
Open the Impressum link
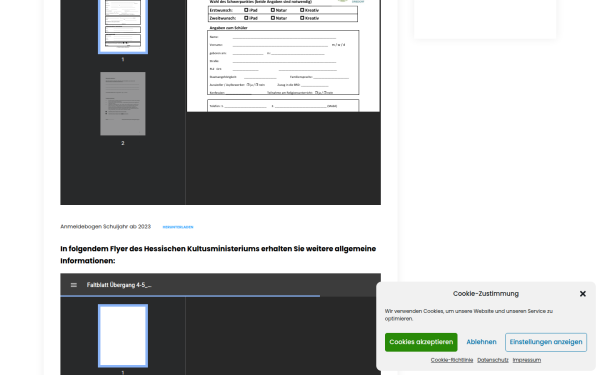pos(527,360)
